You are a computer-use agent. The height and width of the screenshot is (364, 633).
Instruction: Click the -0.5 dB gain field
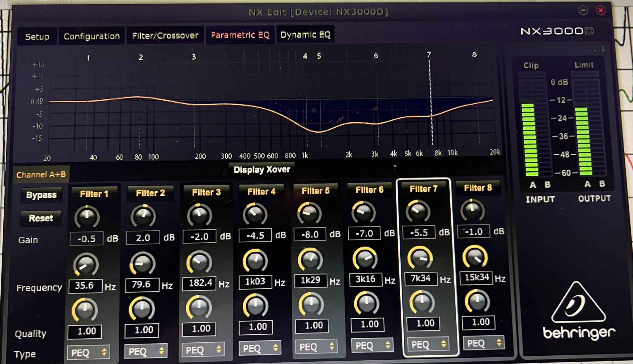[x=87, y=239]
